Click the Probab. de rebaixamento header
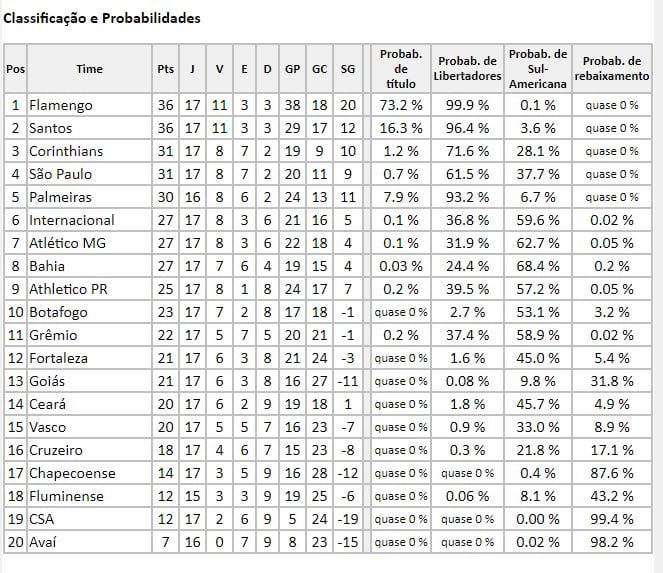Image resolution: width=663 pixels, height=573 pixels. (x=612, y=69)
